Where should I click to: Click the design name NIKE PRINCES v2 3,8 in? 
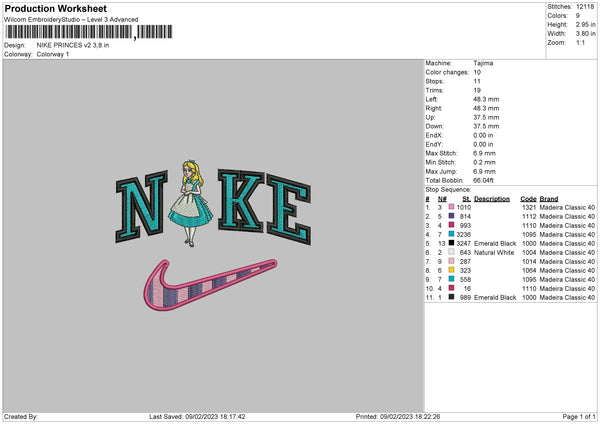[x=73, y=45]
